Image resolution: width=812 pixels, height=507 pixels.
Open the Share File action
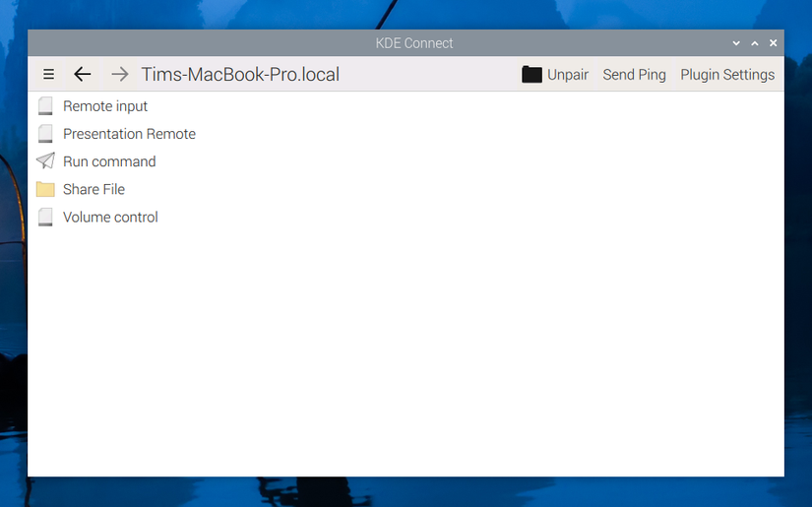coord(94,189)
